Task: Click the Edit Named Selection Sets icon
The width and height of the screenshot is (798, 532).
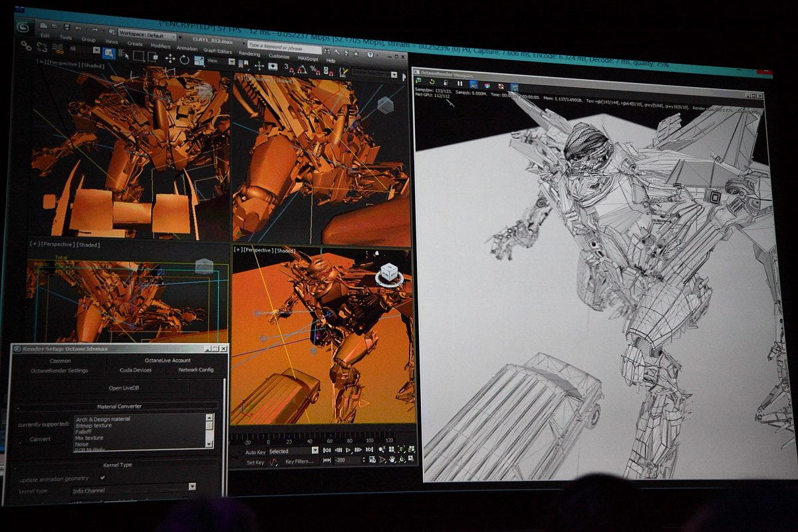Action: 342,73
